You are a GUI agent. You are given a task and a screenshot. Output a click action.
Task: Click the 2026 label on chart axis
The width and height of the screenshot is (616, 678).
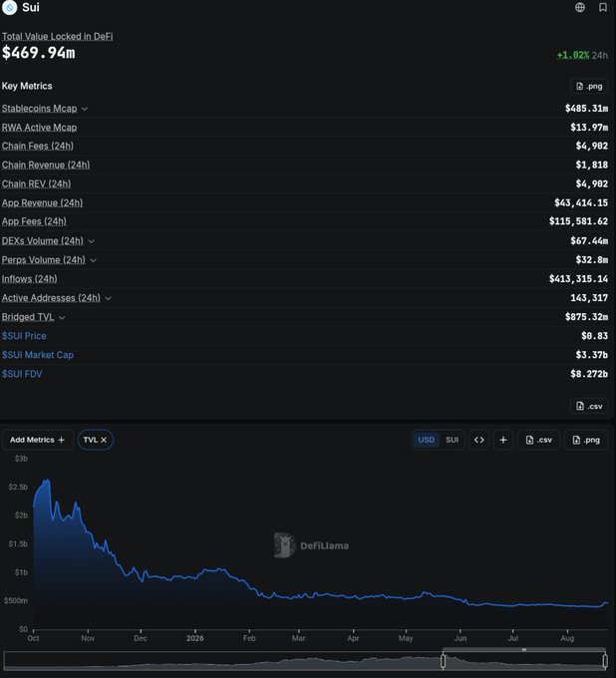pos(195,638)
